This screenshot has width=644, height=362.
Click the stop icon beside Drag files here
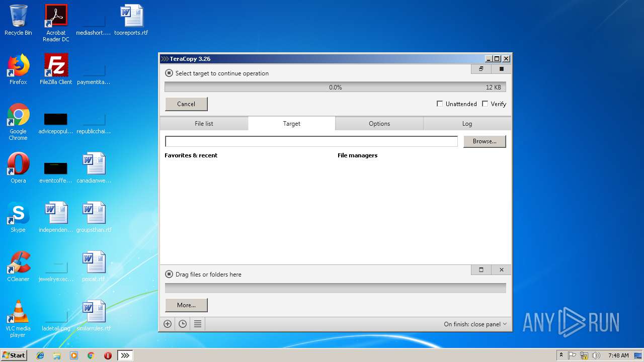pyautogui.click(x=169, y=274)
